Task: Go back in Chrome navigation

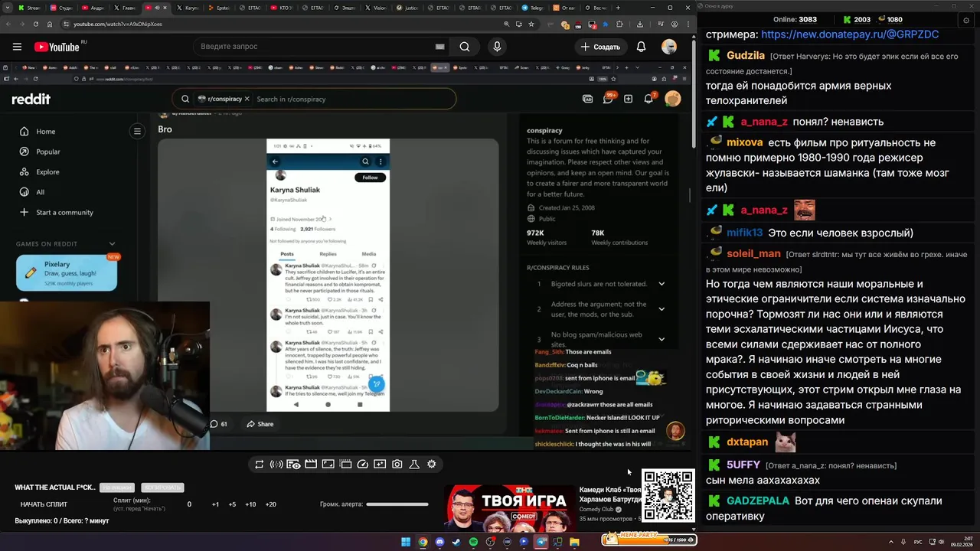Action: (10, 24)
